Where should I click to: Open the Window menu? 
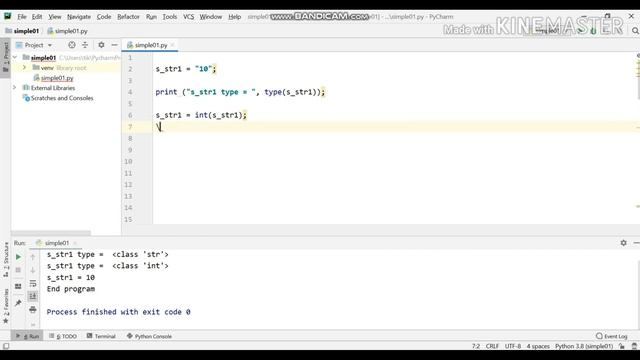(x=211, y=17)
